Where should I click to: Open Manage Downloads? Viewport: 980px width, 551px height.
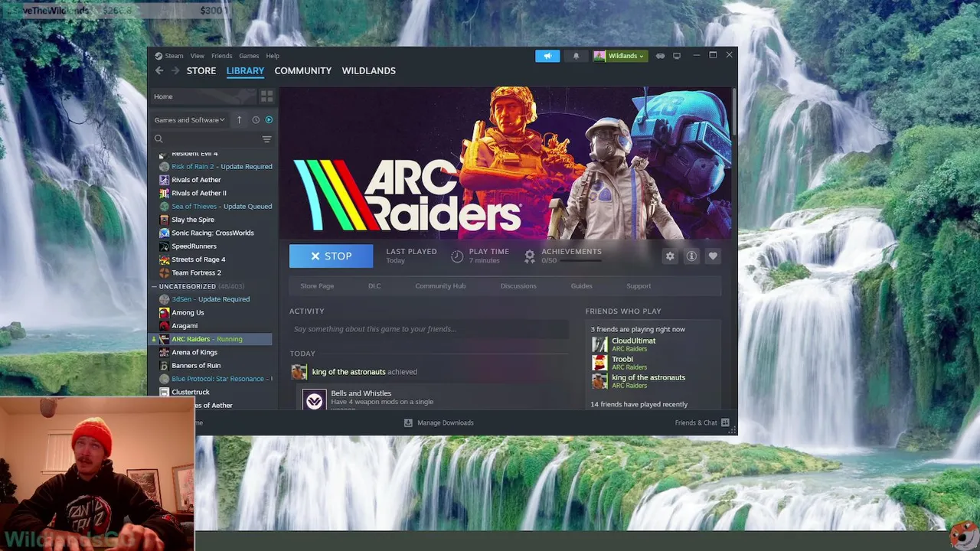tap(439, 422)
